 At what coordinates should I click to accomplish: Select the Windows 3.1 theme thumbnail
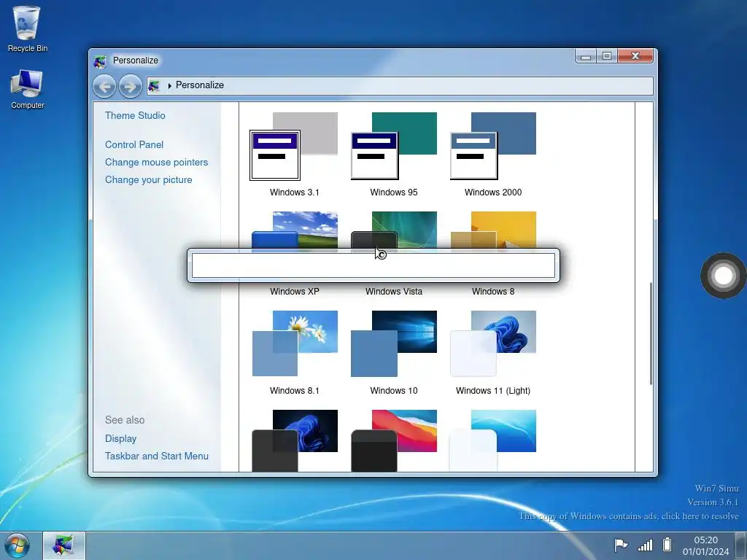[294, 146]
